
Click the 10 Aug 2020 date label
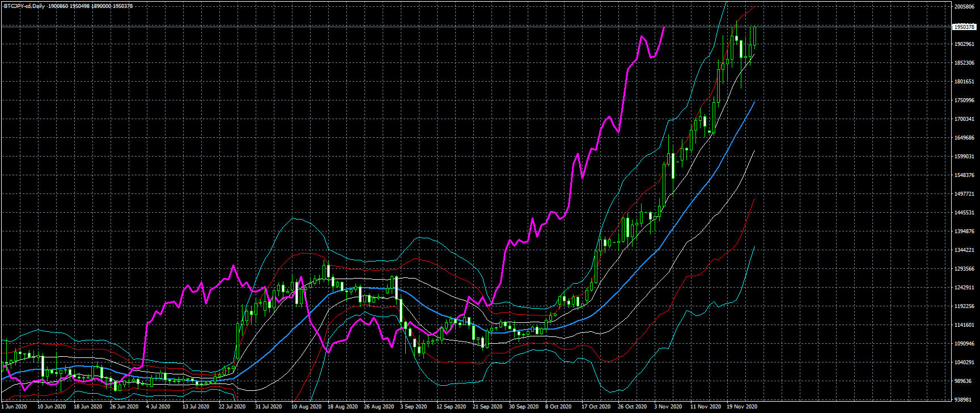(306, 407)
